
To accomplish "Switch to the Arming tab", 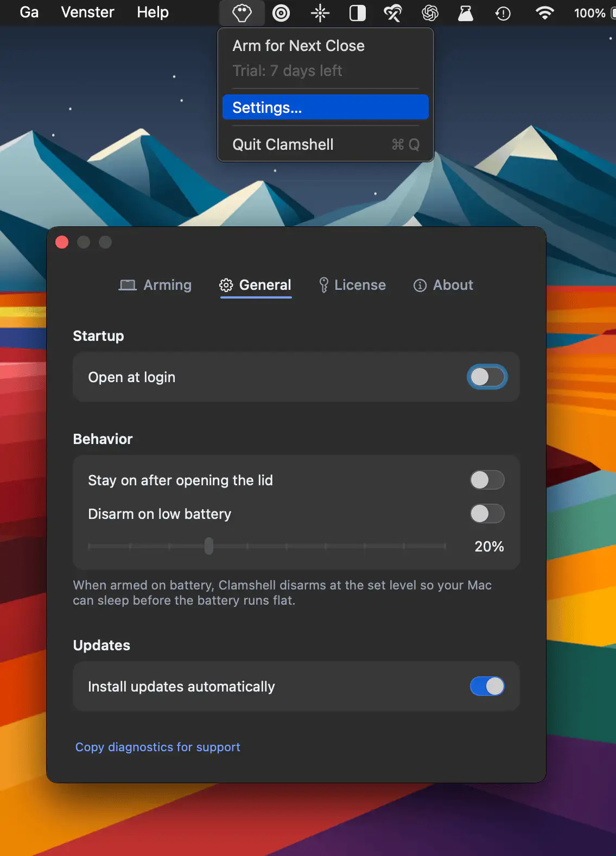I will pyautogui.click(x=155, y=285).
